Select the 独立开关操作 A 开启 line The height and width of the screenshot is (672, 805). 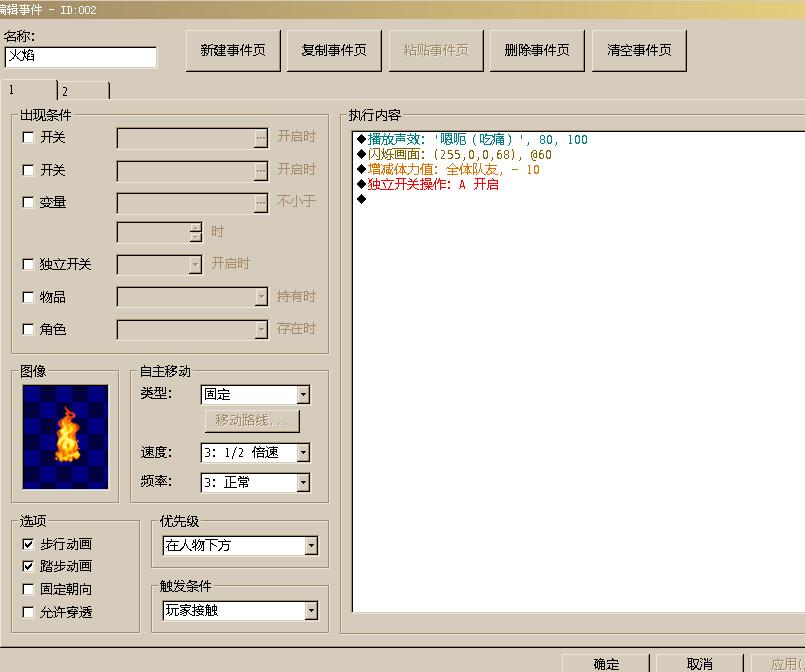[x=428, y=184]
